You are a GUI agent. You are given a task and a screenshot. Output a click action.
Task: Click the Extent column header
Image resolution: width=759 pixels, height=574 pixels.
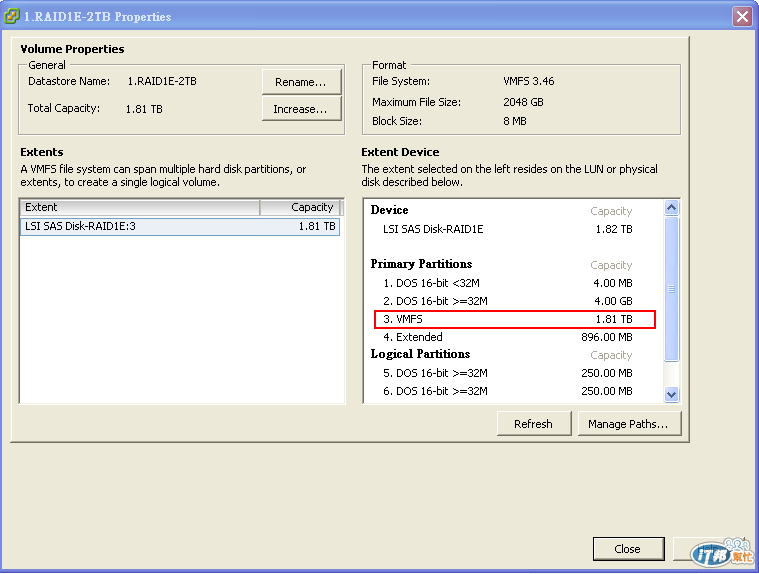[140, 207]
